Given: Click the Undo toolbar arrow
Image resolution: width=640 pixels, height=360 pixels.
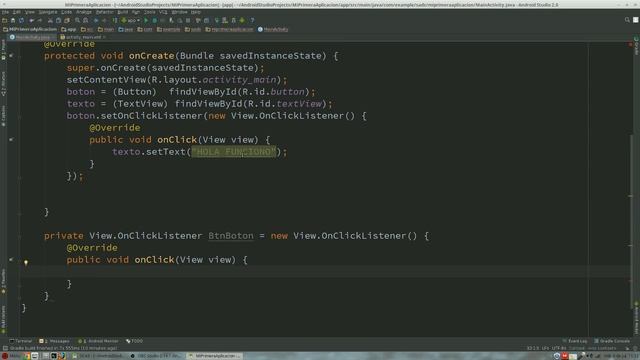Looking at the screenshot, I should pos(31,20).
